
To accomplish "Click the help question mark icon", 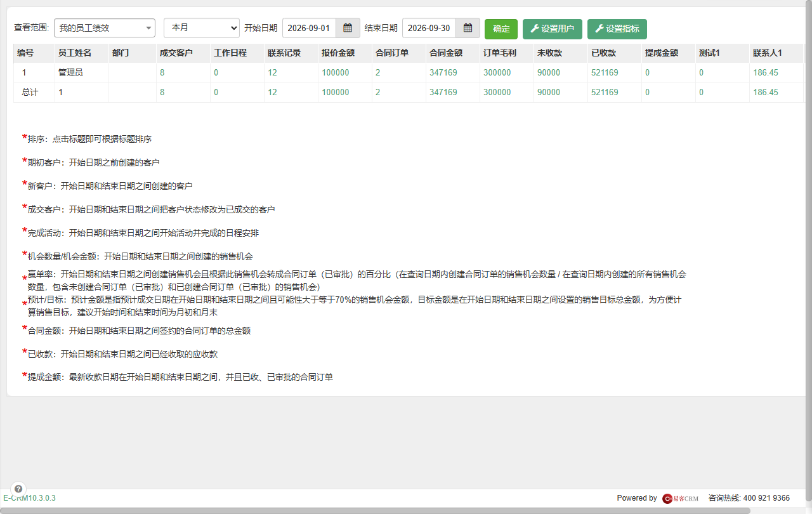I will coord(18,489).
